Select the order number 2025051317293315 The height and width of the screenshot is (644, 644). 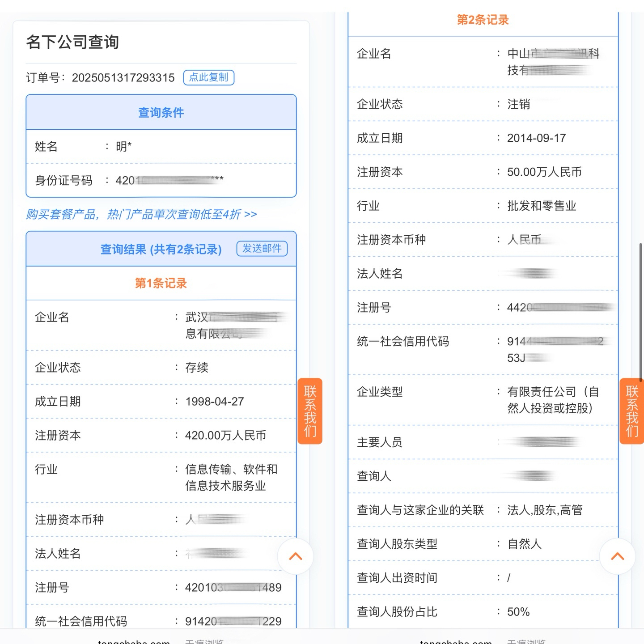click(123, 78)
